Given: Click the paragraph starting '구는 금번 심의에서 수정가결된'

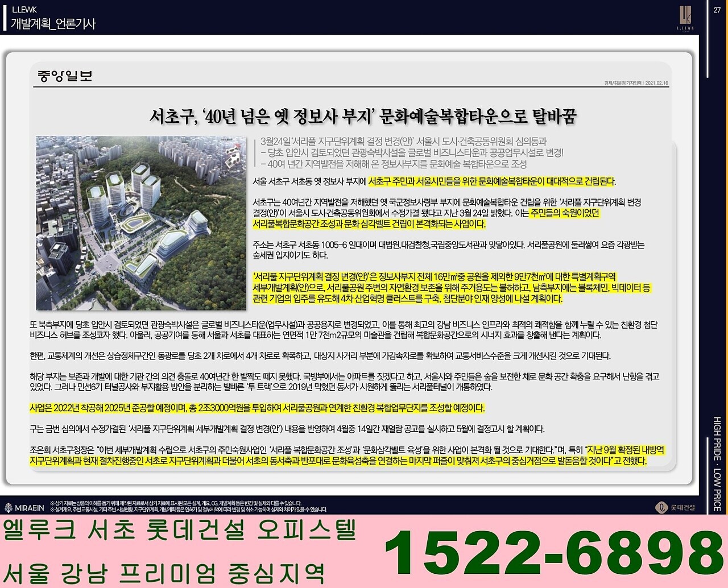Looking at the screenshot, I should pyautogui.click(x=287, y=429).
